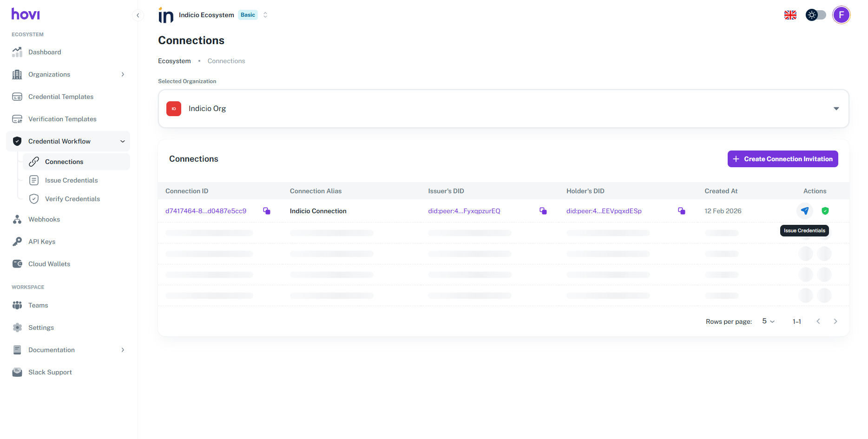
Task: Switch the Indicio Ecosystem selector
Action: tap(265, 15)
